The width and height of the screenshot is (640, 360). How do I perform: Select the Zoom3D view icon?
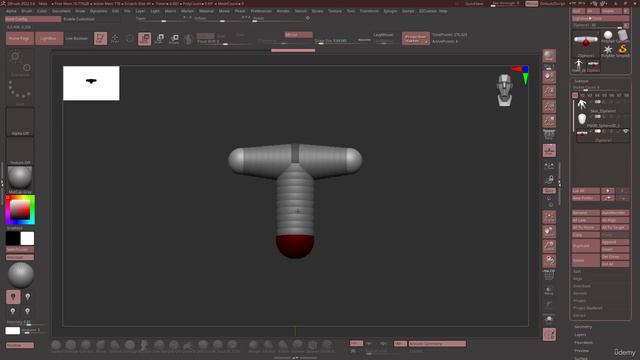[x=549, y=246]
